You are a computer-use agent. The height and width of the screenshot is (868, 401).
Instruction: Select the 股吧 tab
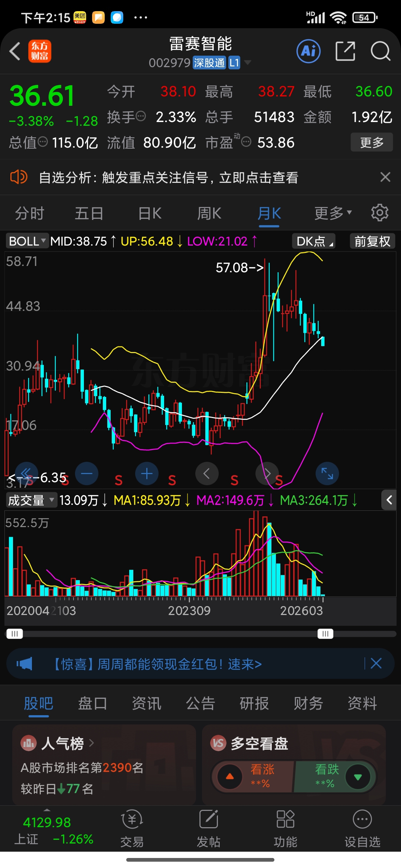[39, 703]
